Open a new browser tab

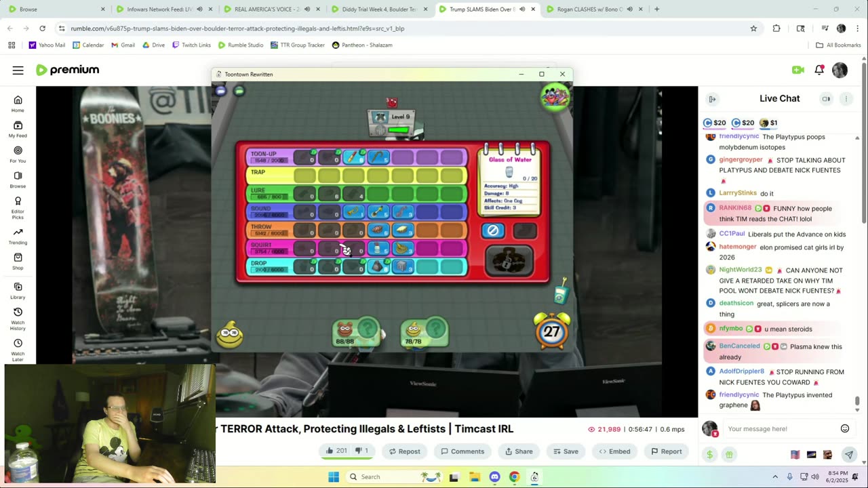[x=656, y=9]
